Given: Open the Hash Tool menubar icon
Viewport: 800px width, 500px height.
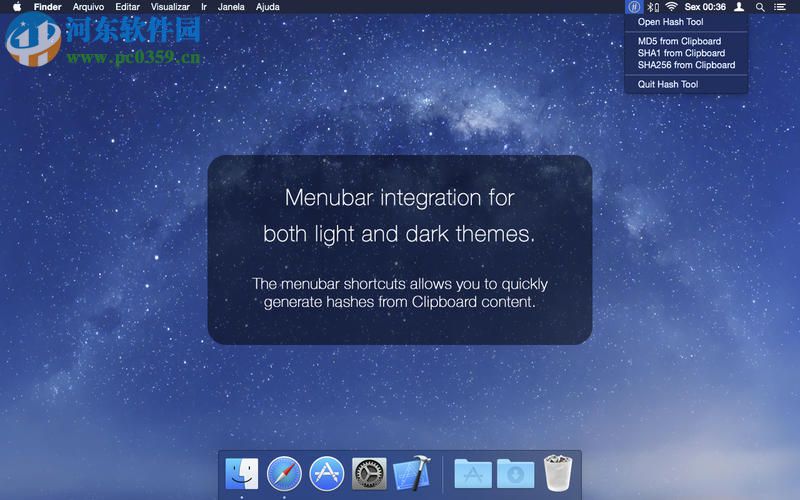Looking at the screenshot, I should click(x=634, y=7).
